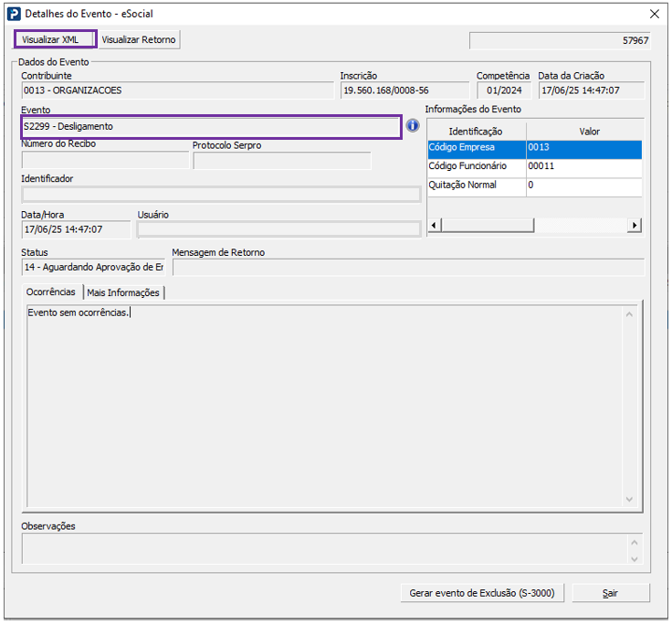Close the Detalhes do Evento window
Image resolution: width=672 pixels, height=625 pixels.
tap(654, 14)
